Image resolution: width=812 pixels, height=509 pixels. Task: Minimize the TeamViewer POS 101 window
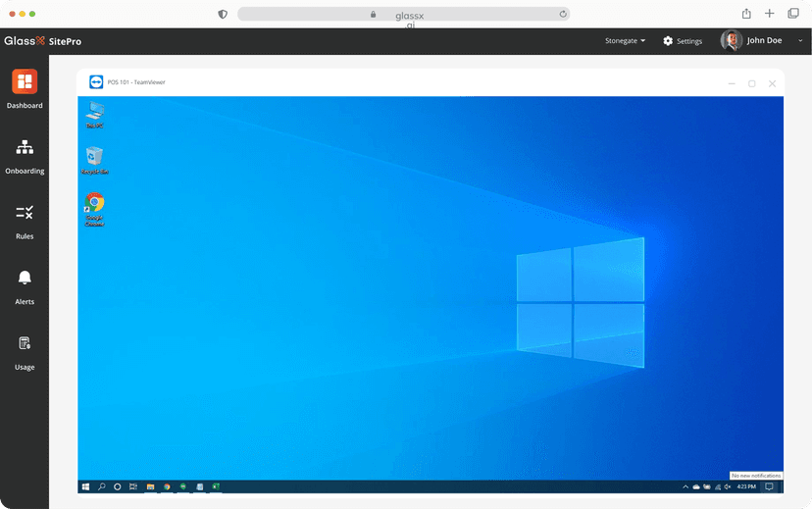click(732, 83)
